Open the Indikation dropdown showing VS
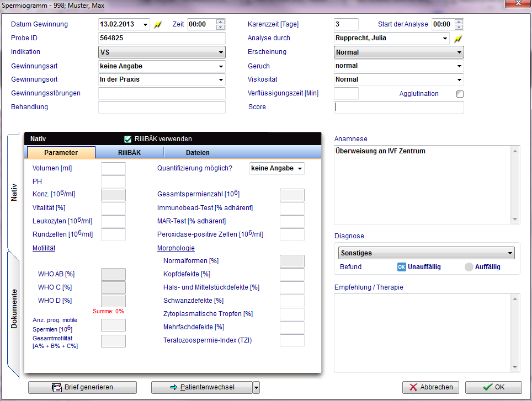 click(221, 52)
